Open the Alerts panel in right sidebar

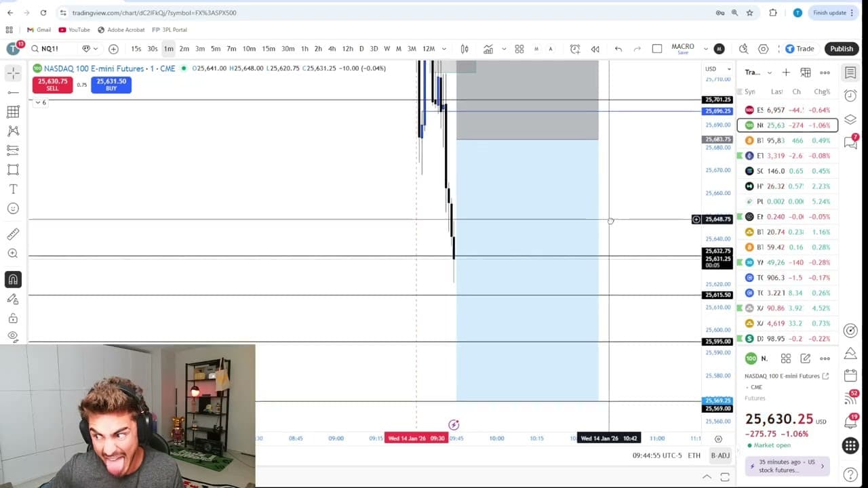point(850,96)
